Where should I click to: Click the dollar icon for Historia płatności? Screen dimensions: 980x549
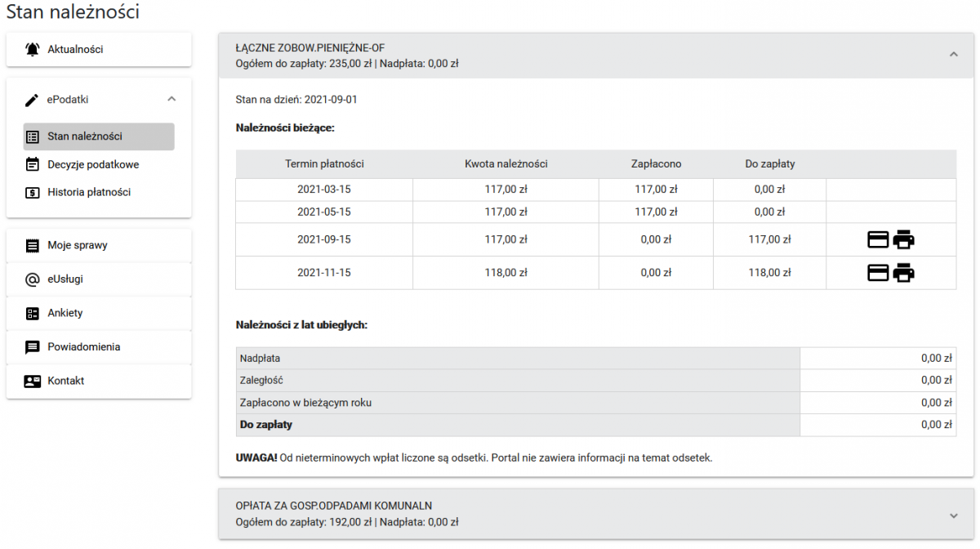click(x=33, y=193)
